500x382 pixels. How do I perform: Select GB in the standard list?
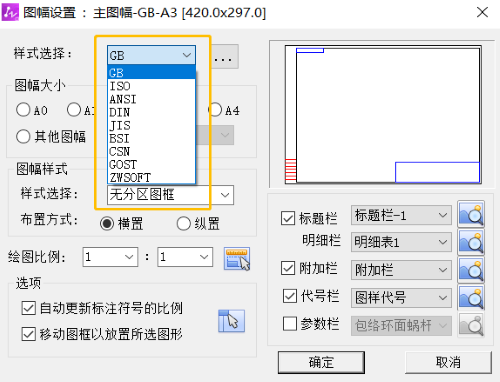pyautogui.click(x=151, y=73)
